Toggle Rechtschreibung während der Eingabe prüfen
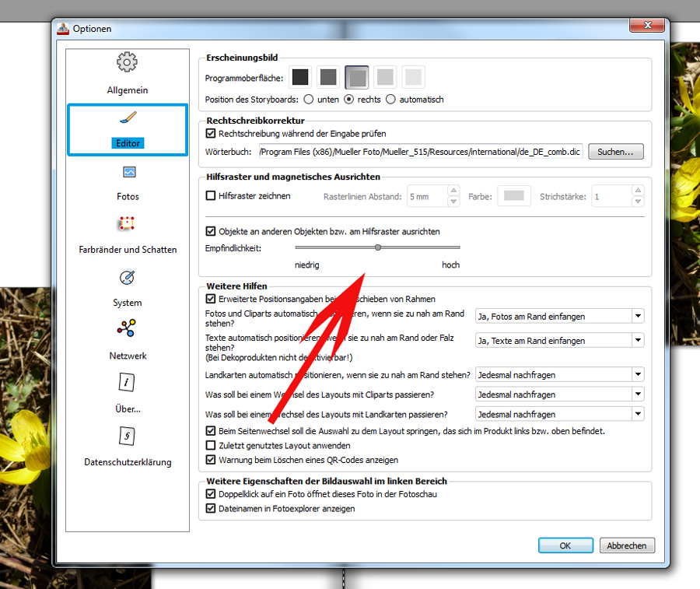 point(211,134)
